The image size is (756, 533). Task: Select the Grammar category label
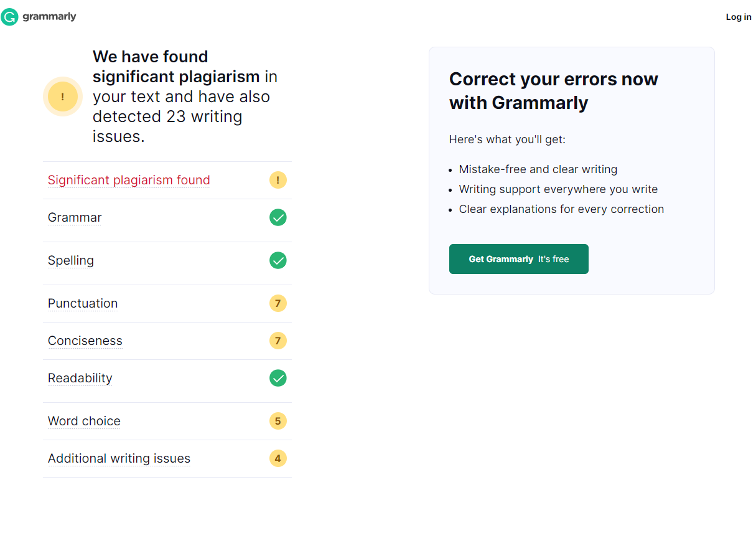coord(75,217)
